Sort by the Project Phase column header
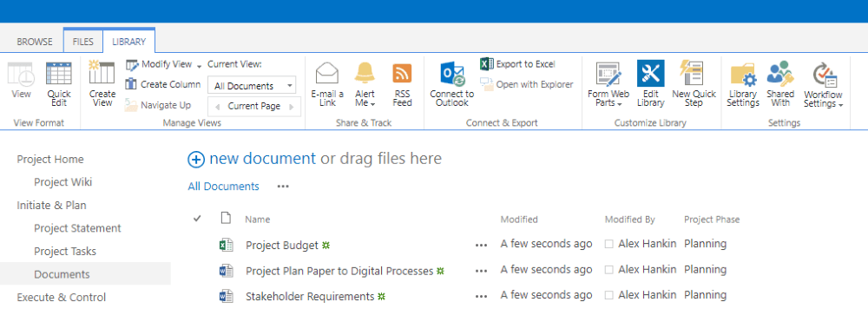Screen dimensions: 868x315 [712, 220]
